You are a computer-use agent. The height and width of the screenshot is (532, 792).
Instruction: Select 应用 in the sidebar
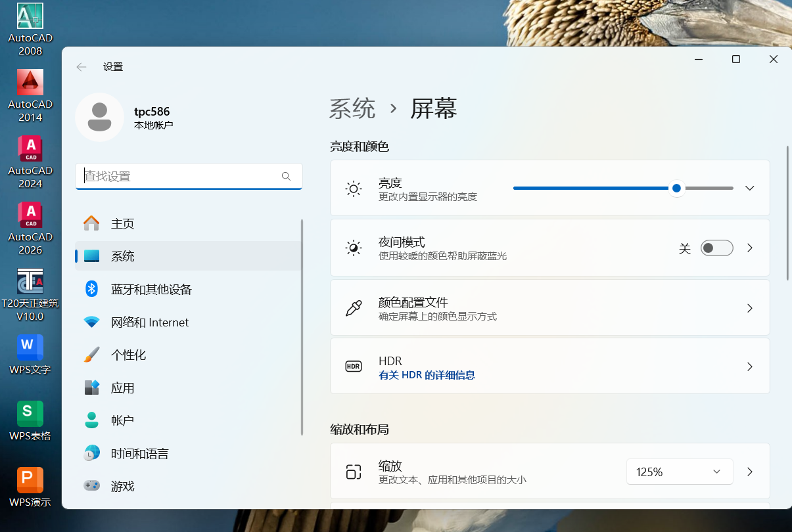(x=189, y=388)
